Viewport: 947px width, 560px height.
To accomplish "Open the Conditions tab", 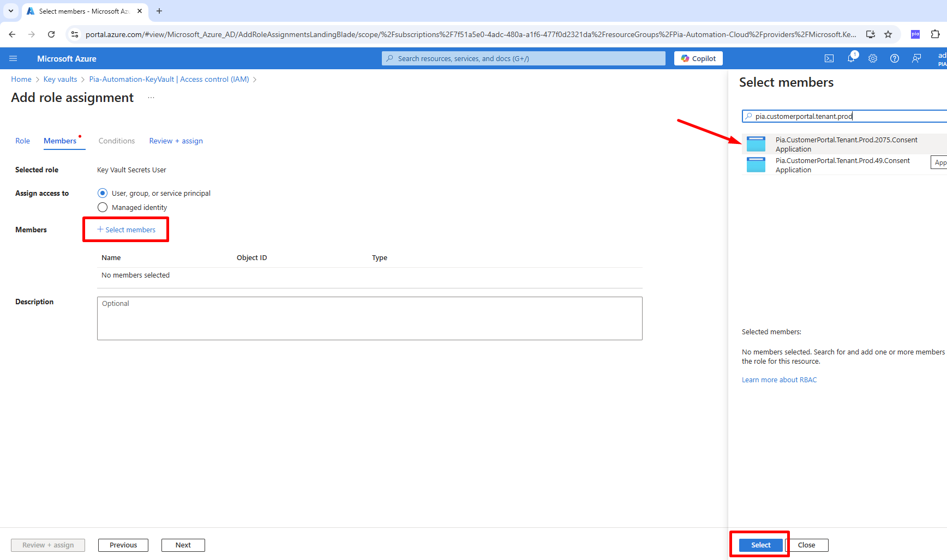I will click(x=117, y=141).
